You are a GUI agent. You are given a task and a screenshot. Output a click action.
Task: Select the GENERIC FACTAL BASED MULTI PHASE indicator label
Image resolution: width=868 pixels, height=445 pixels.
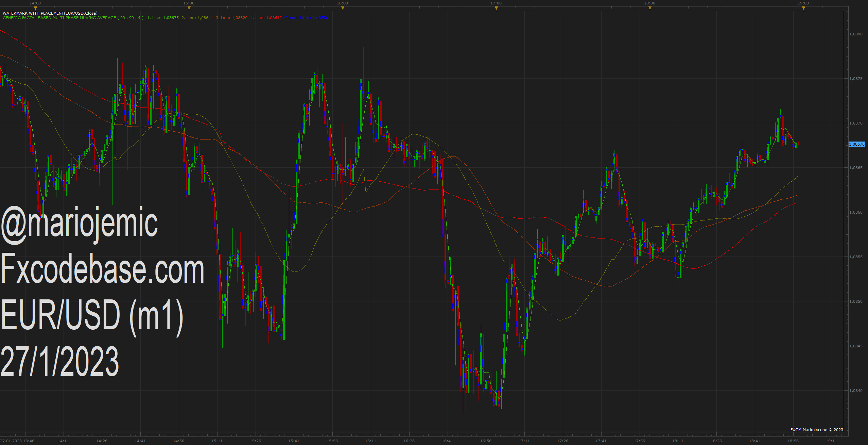(73, 18)
